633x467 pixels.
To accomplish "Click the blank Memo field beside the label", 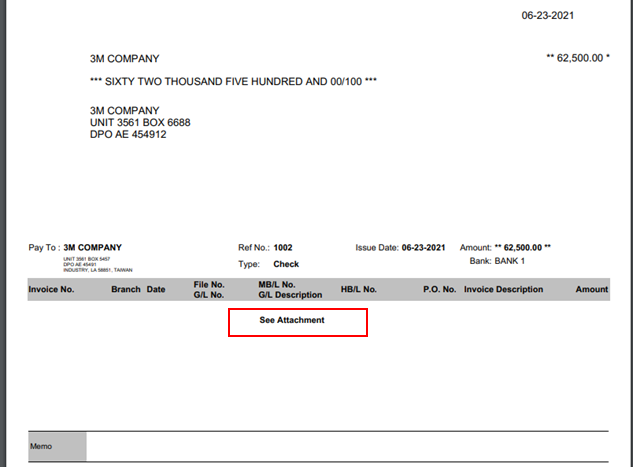I will click(345, 446).
